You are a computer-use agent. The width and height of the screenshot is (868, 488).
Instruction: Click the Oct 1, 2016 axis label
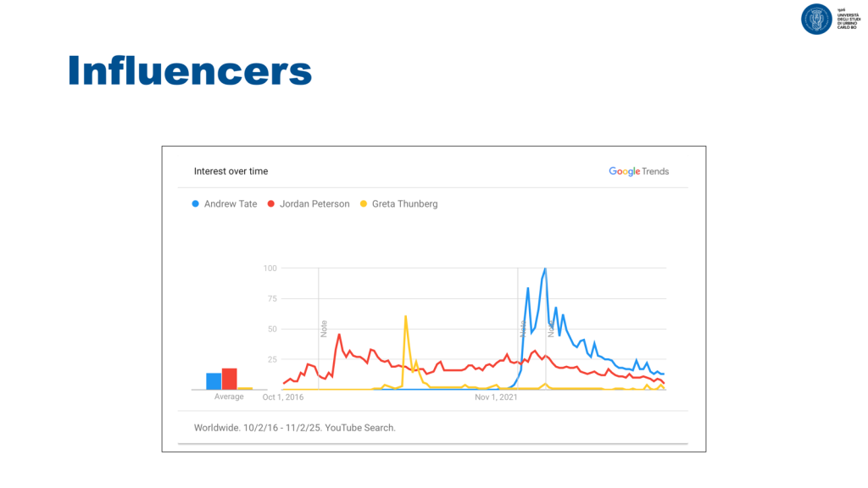pos(283,397)
